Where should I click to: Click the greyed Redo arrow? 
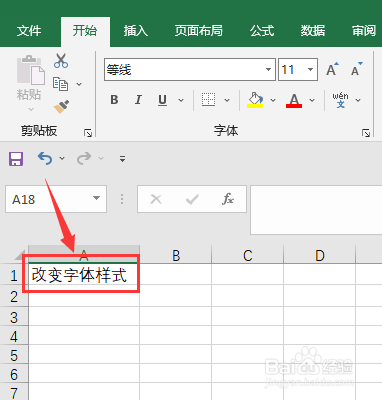pos(84,158)
